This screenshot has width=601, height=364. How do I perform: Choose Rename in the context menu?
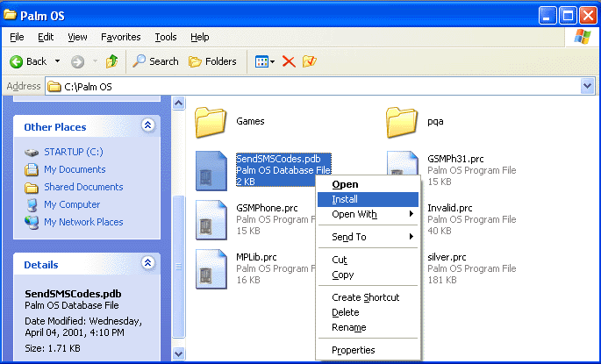pos(368,327)
